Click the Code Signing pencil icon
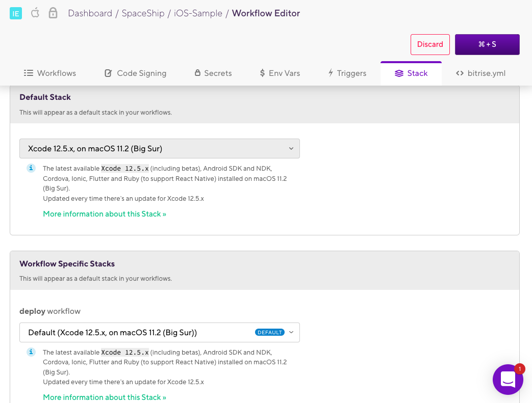 click(x=108, y=73)
